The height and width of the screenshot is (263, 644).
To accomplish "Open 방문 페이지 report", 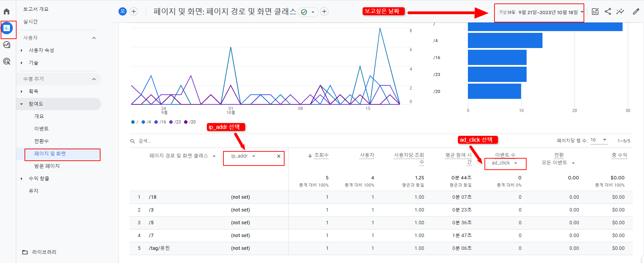I will (x=47, y=166).
